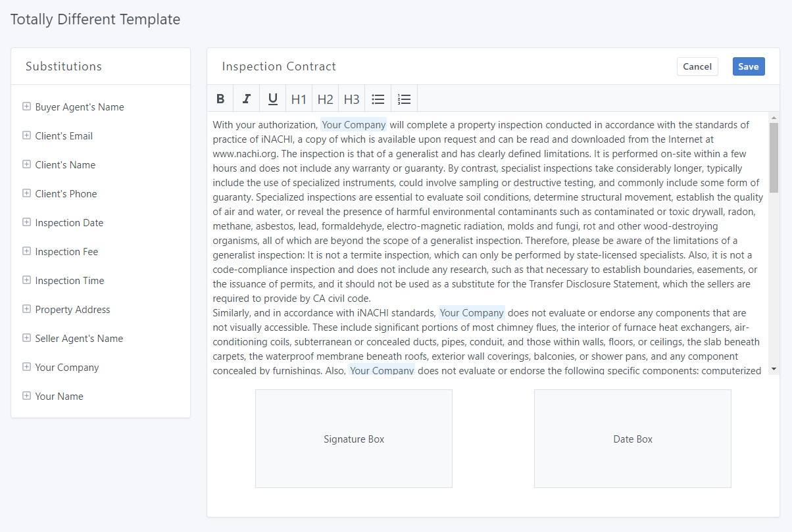Insert a bulleted list

click(x=378, y=99)
